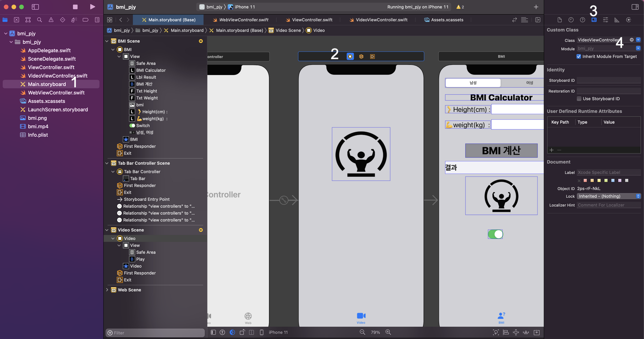Collapse the bmi_pjy project root chevron
The height and width of the screenshot is (339, 644).
(5, 33)
